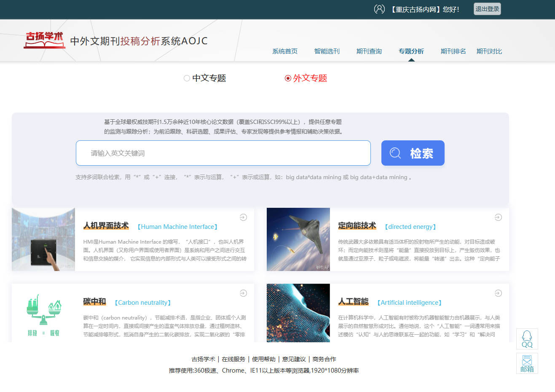Click the arrow icon on 碳中和 card

pos(243,293)
